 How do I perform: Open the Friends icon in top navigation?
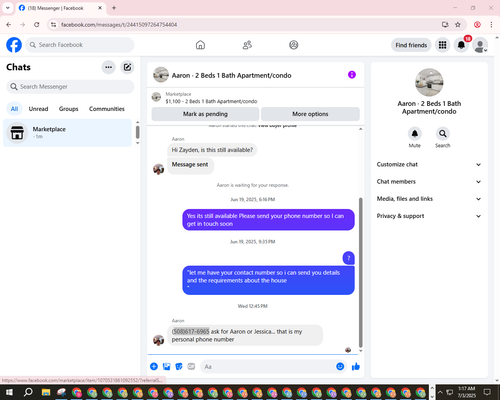[x=247, y=45]
